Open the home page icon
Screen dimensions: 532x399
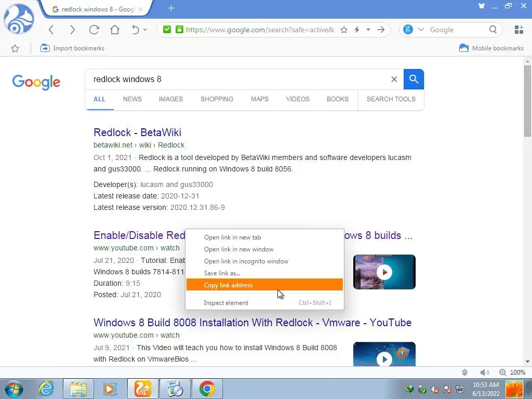(x=115, y=30)
